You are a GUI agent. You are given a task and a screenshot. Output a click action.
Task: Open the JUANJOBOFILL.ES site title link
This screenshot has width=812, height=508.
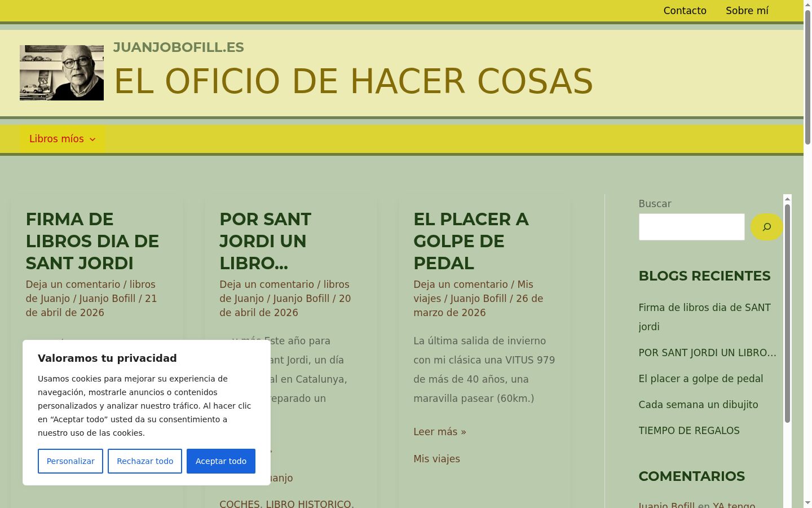(178, 47)
